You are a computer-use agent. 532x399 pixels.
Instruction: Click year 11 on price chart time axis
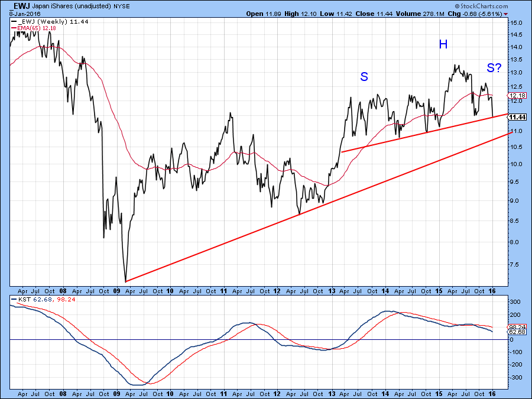click(223, 291)
